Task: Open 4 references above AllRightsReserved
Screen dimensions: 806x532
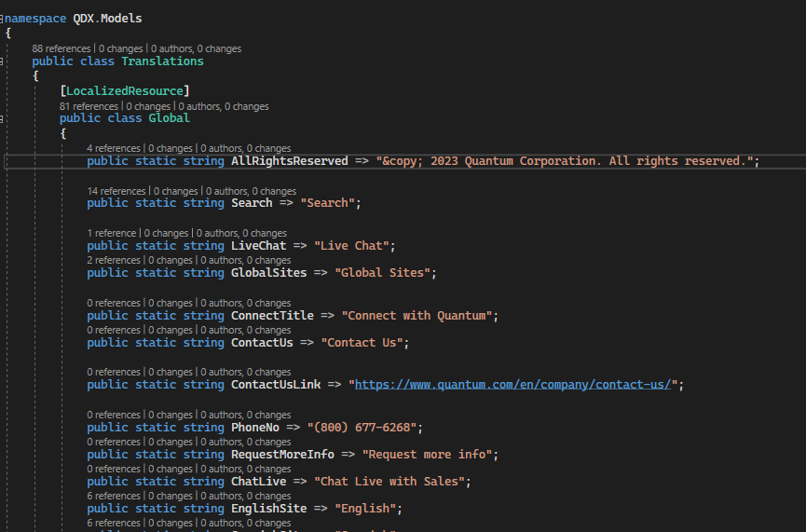Action: pyautogui.click(x=114, y=148)
